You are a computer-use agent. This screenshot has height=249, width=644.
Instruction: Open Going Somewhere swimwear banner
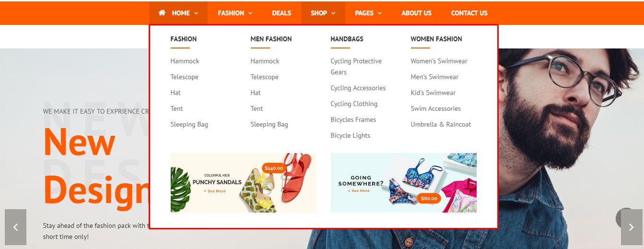(404, 183)
